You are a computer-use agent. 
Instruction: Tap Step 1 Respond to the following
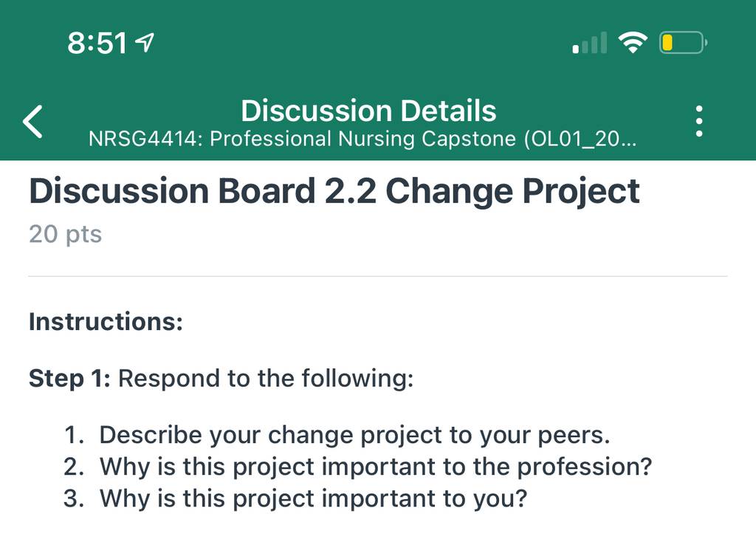(x=221, y=378)
